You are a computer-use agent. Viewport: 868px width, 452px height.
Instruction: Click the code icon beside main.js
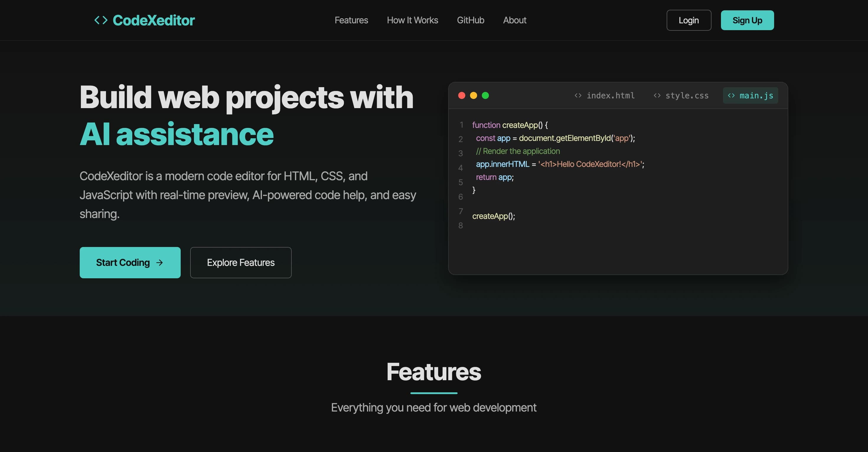pyautogui.click(x=731, y=95)
